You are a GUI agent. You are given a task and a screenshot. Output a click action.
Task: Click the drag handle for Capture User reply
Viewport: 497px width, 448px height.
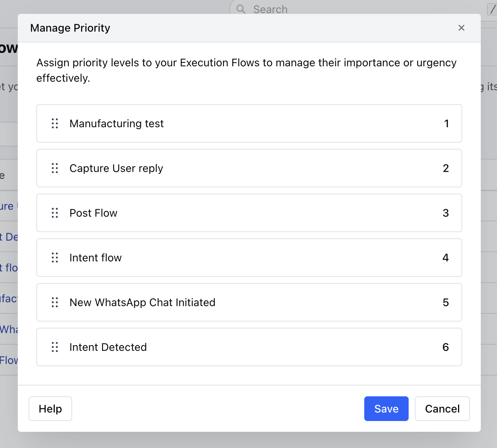[x=55, y=168]
